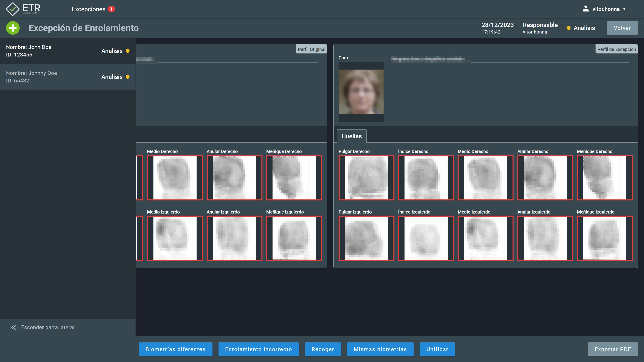Click the Exportar PDF button

tap(613, 349)
